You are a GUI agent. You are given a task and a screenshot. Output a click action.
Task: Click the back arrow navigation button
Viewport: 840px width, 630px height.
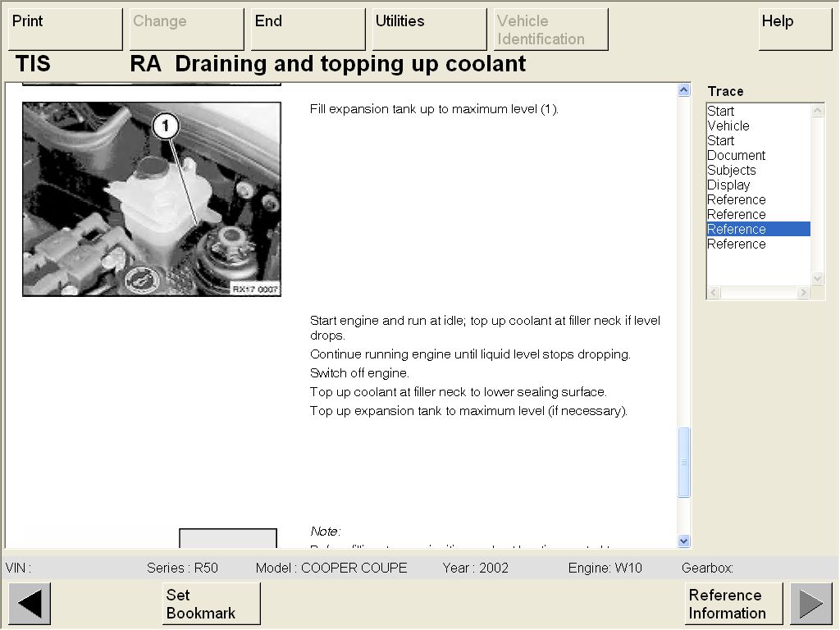pyautogui.click(x=30, y=604)
